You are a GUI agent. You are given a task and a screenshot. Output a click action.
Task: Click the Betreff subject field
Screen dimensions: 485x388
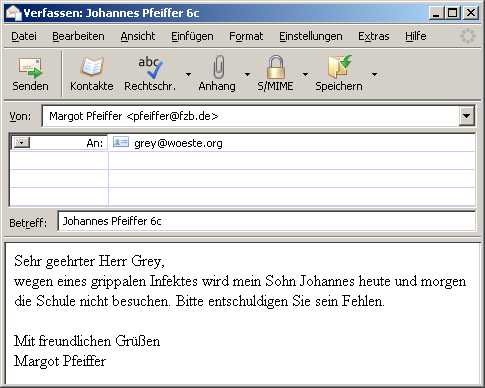pyautogui.click(x=267, y=221)
